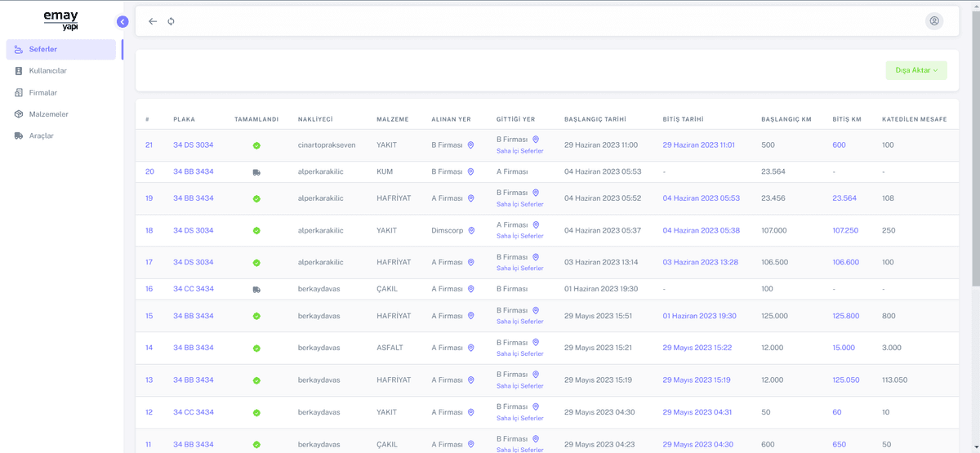Click green completed checkmark for trip 21
Image resolution: width=980 pixels, height=453 pixels.
[256, 145]
